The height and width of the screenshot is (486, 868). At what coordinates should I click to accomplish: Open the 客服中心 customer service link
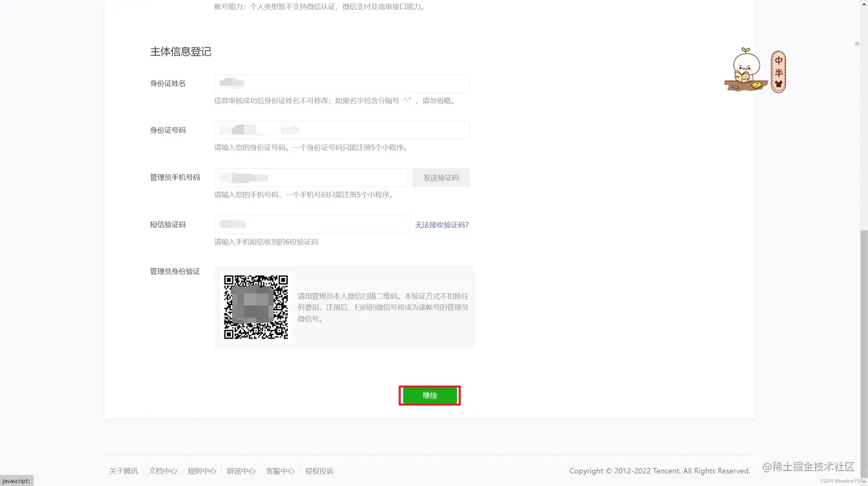coord(280,470)
